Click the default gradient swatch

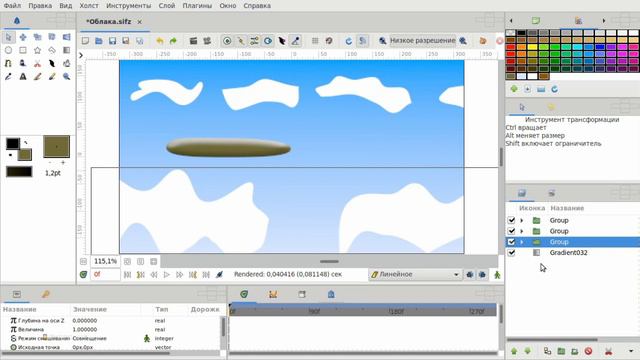tap(19, 172)
